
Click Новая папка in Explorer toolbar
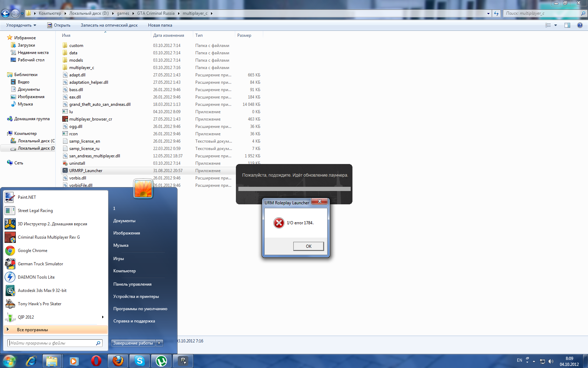pos(160,25)
